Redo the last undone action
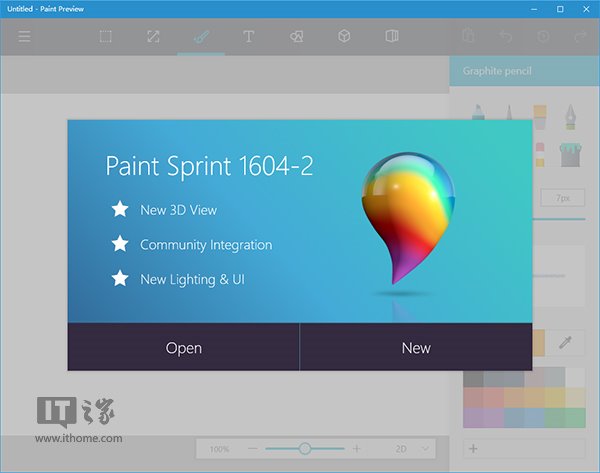This screenshot has width=600, height=473. pos(580,37)
